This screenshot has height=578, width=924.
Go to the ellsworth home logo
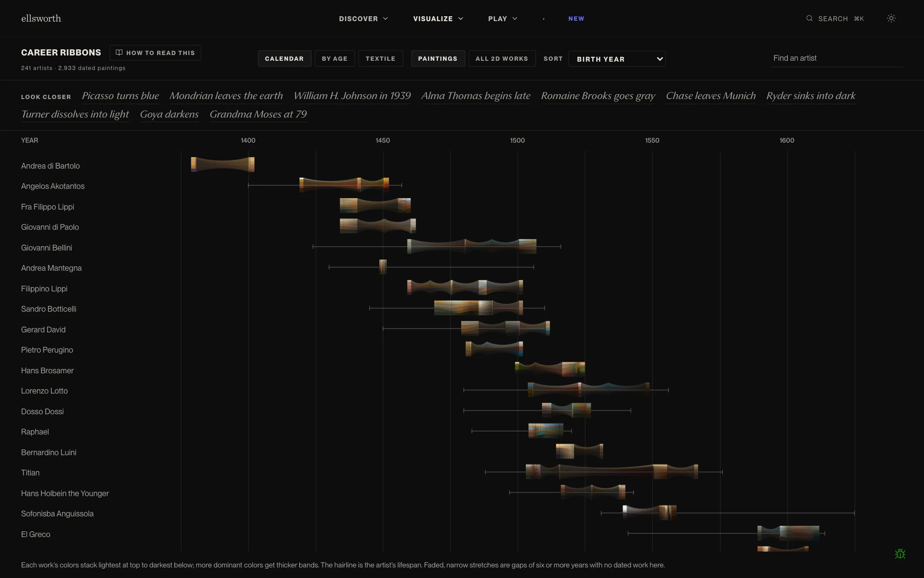coord(42,18)
